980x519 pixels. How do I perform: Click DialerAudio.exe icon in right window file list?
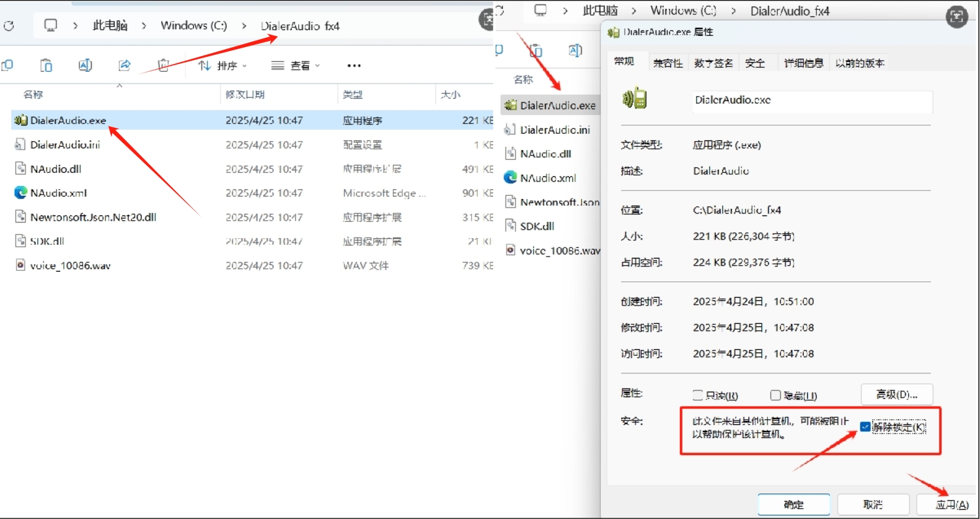coord(510,105)
